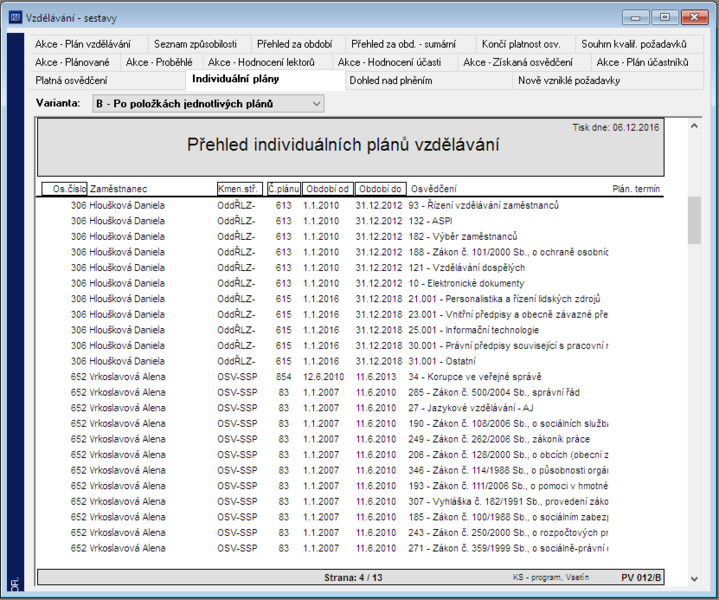The image size is (719, 600).
Task: Click the Tisk dne: 06.12.2016 date
Action: tap(615, 128)
